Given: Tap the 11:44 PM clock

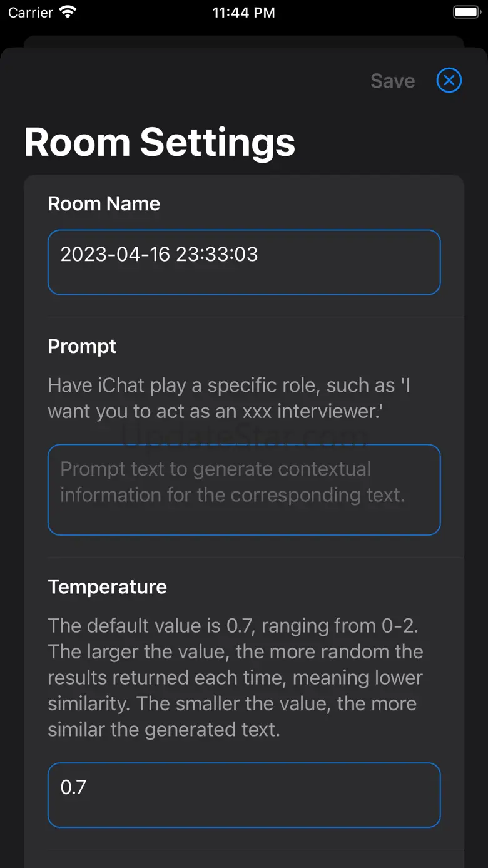Looking at the screenshot, I should [243, 13].
